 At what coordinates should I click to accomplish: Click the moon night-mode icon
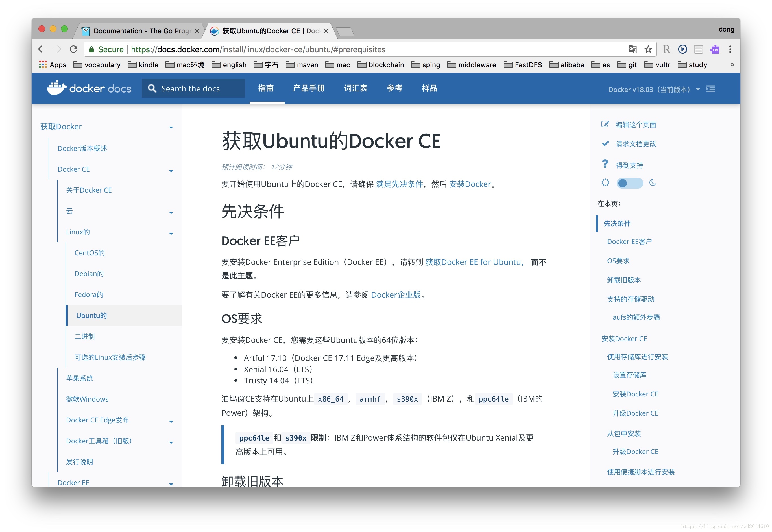pos(652,183)
